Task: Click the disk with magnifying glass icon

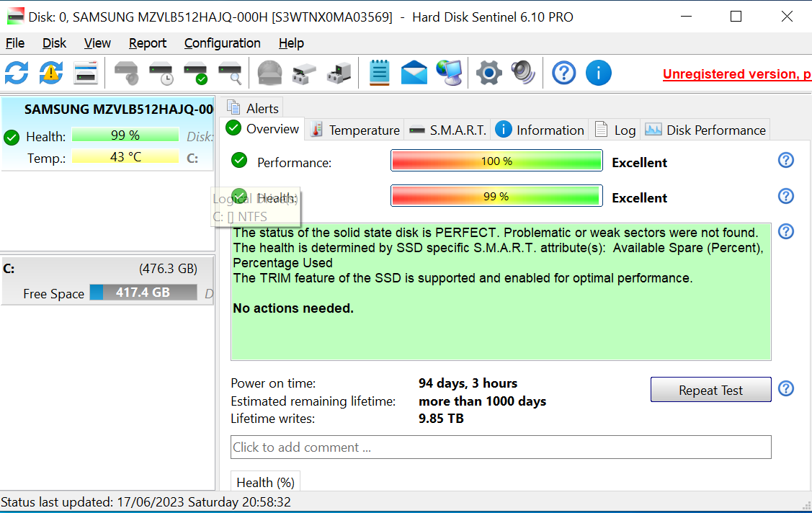Action: pos(230,73)
